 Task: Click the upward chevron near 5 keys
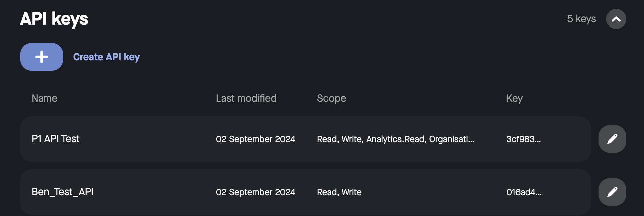coord(616,19)
